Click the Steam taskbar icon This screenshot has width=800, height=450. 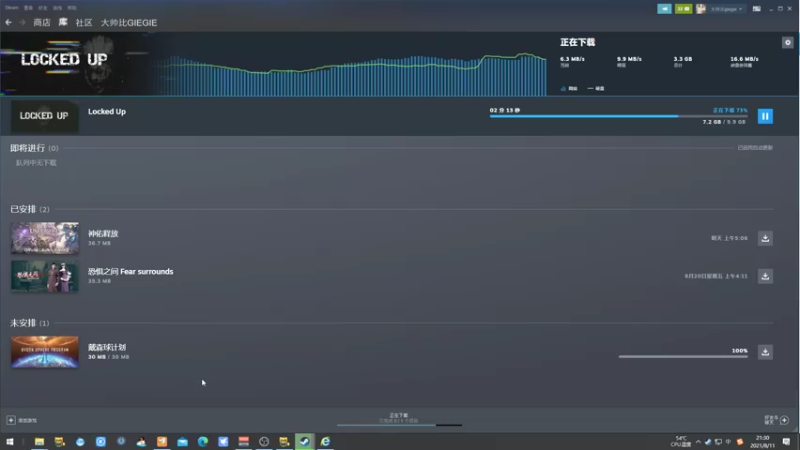coord(305,441)
